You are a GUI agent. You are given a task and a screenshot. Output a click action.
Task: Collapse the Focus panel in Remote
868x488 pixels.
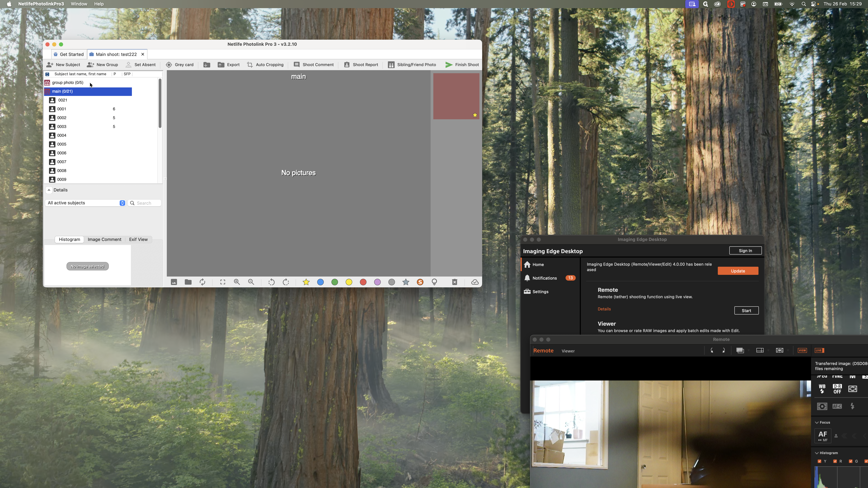(x=817, y=422)
